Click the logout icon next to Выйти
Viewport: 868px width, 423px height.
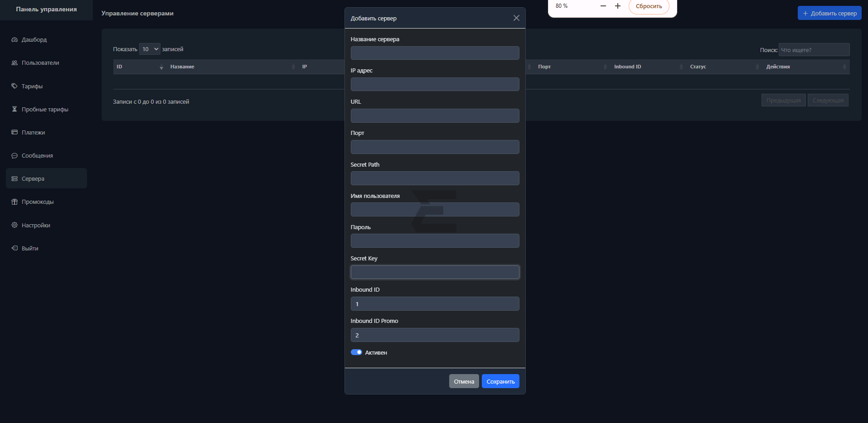tap(15, 248)
